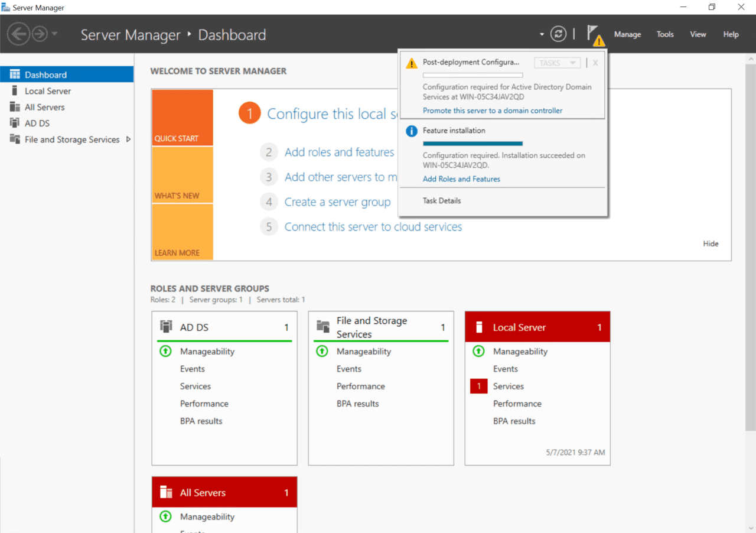Open the Notifications flag with warning
The image size is (756, 533).
pyautogui.click(x=595, y=35)
